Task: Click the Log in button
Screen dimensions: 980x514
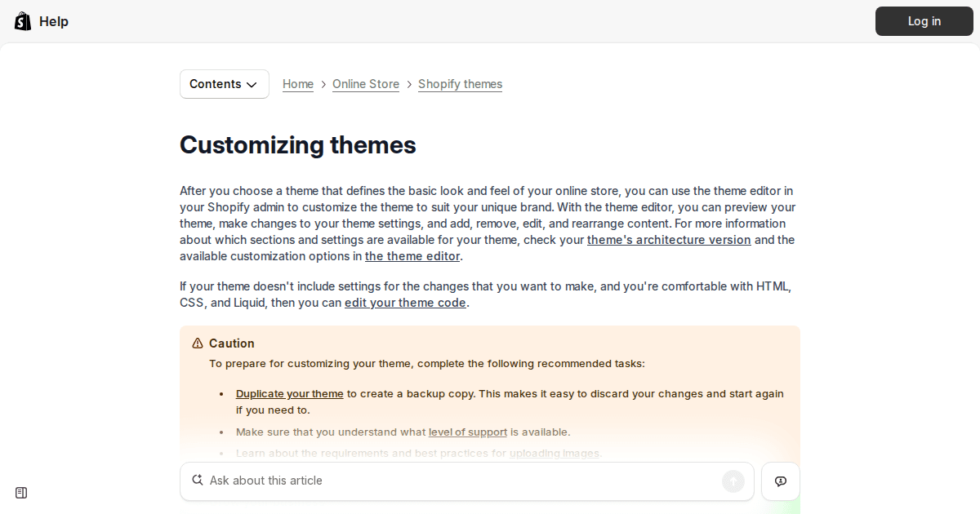Action: (924, 20)
